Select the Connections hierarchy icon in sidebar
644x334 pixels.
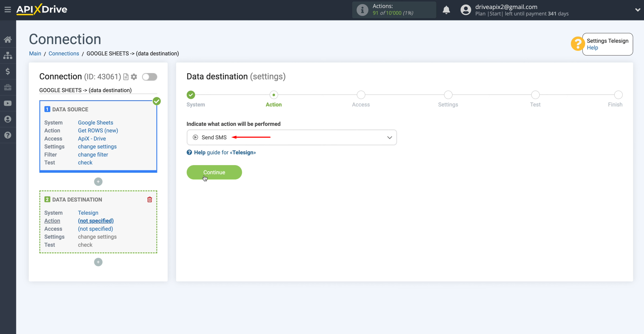coord(8,55)
